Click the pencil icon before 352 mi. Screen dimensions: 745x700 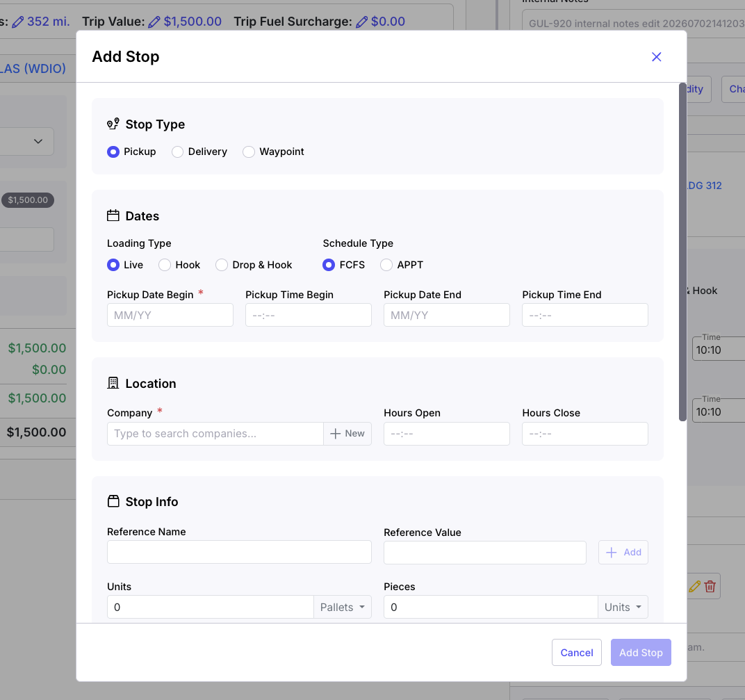pyautogui.click(x=17, y=22)
